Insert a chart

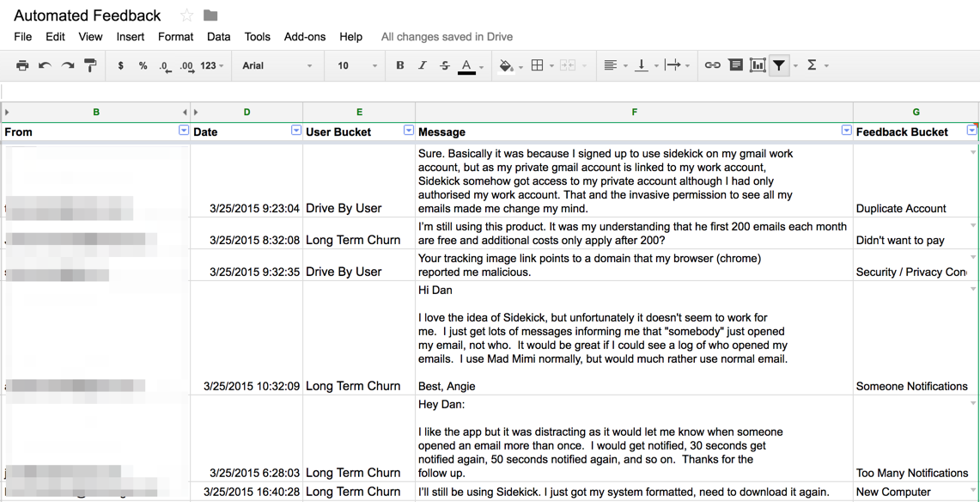(x=758, y=65)
